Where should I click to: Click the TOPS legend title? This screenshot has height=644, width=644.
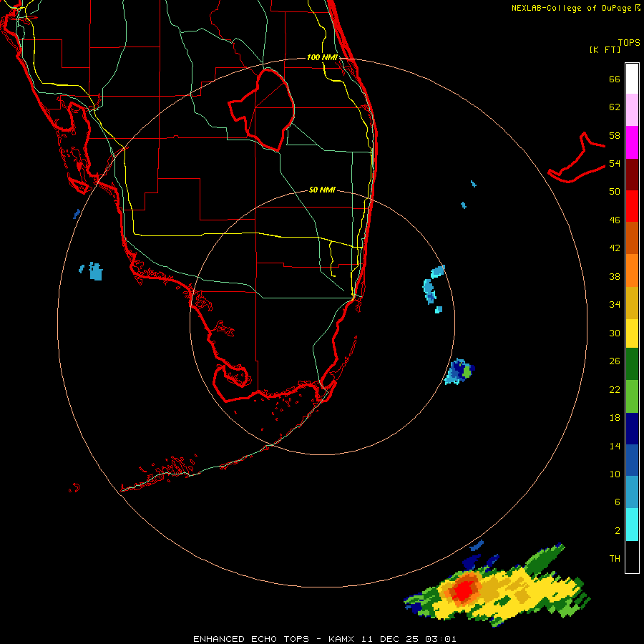tap(629, 42)
